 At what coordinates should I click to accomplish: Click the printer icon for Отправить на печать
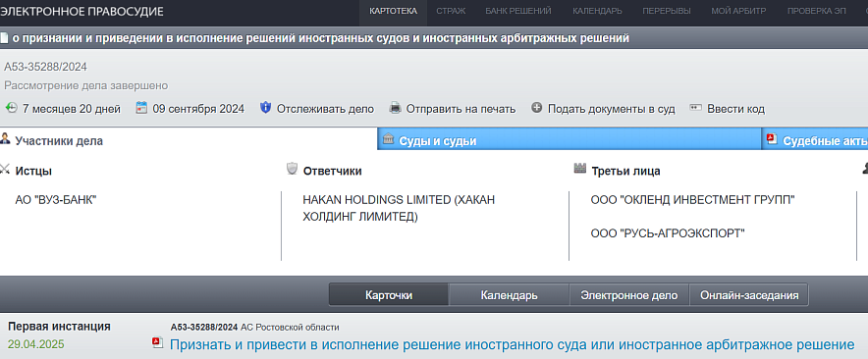point(395,108)
